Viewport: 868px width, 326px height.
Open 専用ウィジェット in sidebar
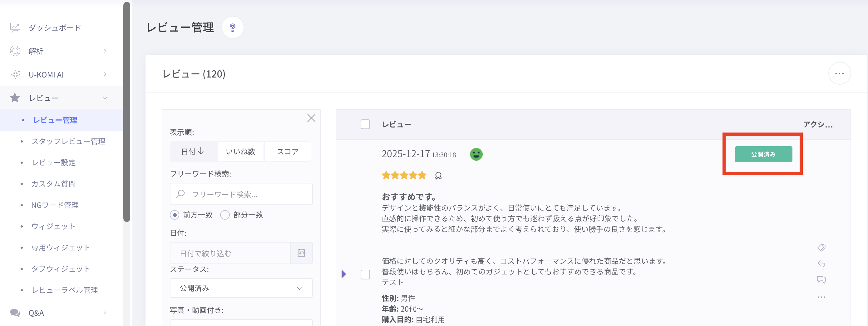pos(61,248)
